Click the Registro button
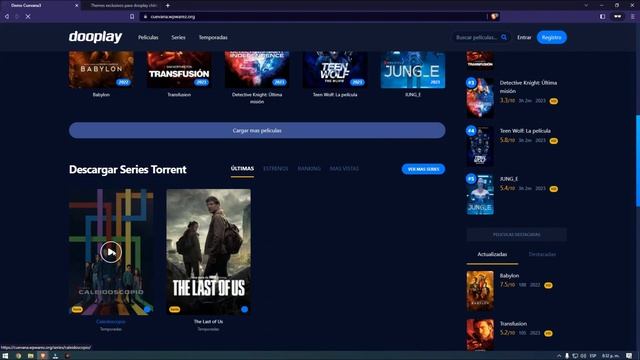The image size is (640, 360). coord(551,37)
